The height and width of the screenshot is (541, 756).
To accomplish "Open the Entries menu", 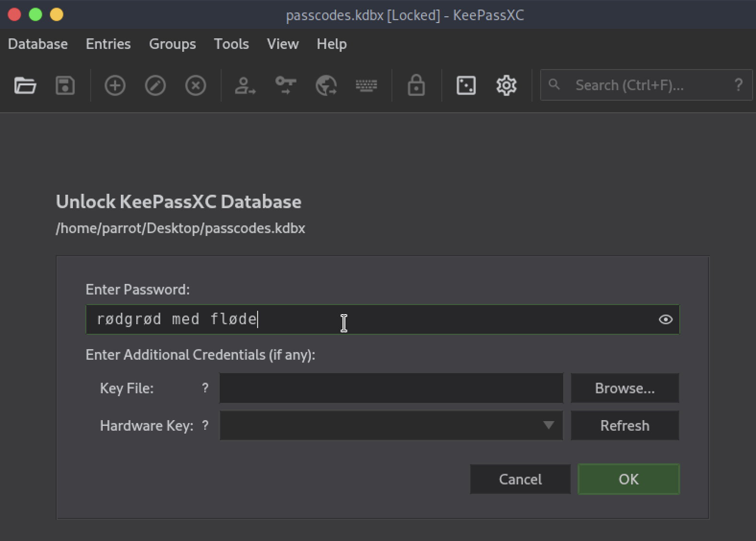I will click(x=108, y=44).
